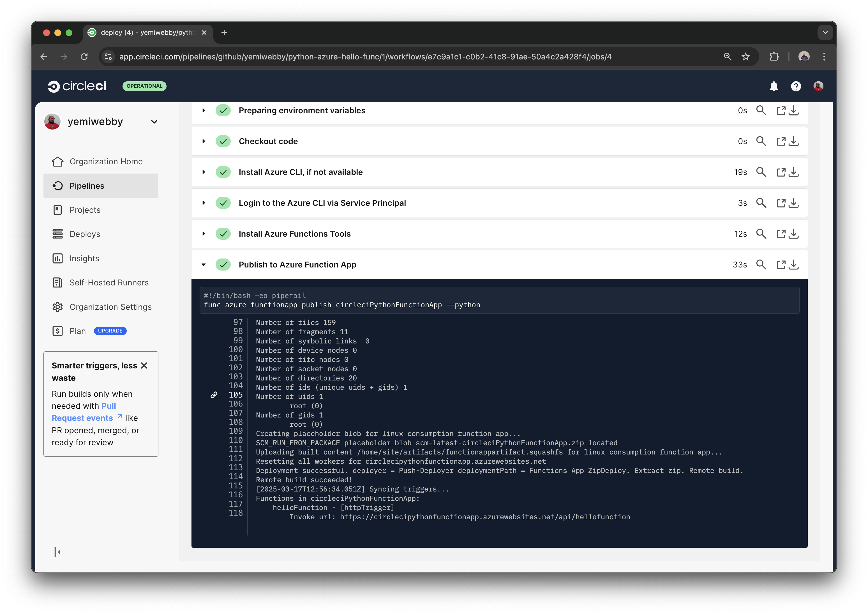Expand the Preparing environment variables step
The width and height of the screenshot is (868, 614).
(204, 110)
